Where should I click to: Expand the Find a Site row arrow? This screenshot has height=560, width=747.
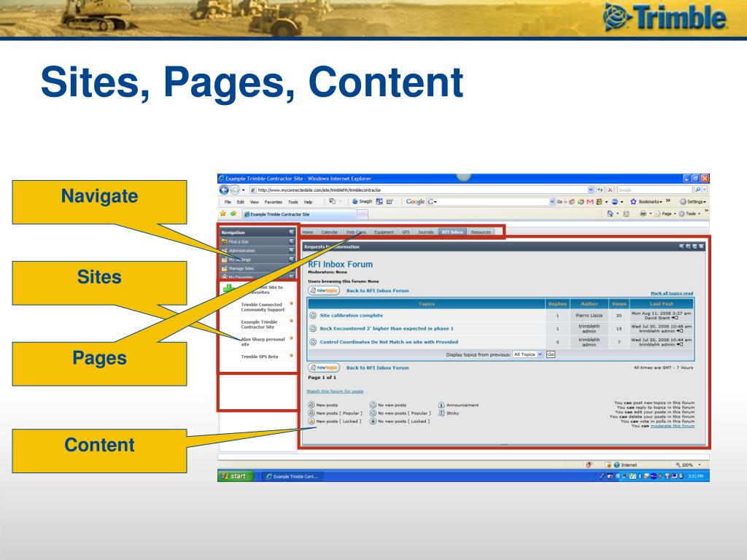coord(292,242)
